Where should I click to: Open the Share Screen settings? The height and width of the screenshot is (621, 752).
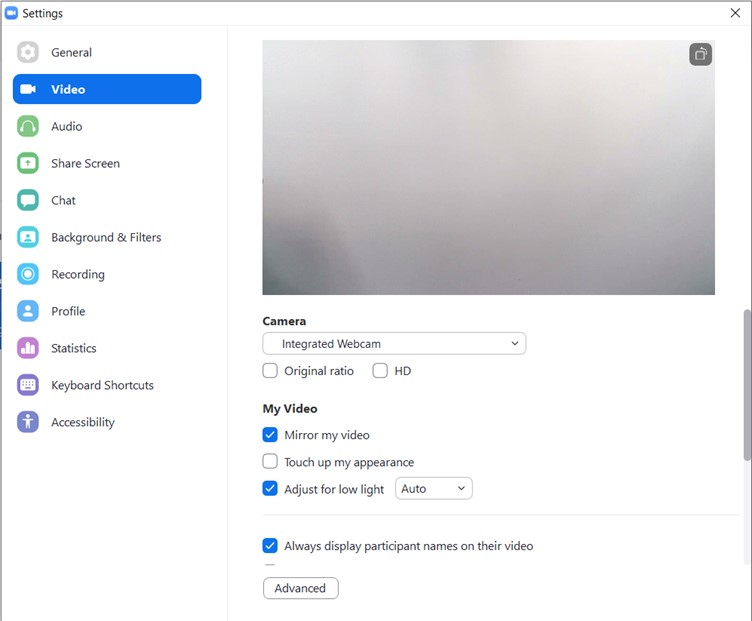[107, 163]
